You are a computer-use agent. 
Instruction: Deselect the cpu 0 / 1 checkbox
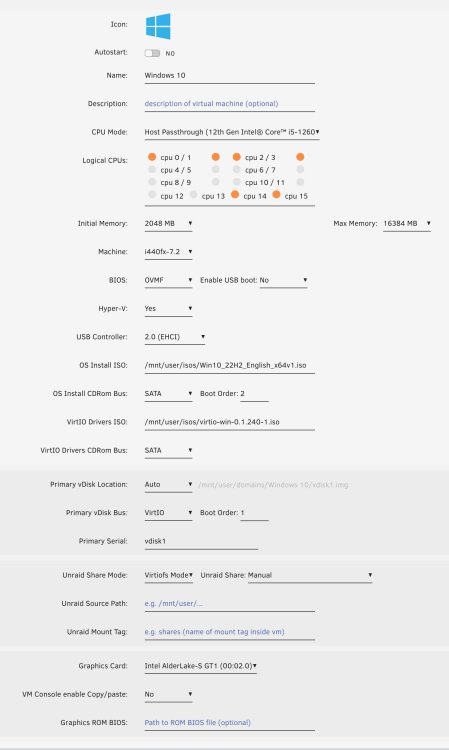tap(152, 157)
